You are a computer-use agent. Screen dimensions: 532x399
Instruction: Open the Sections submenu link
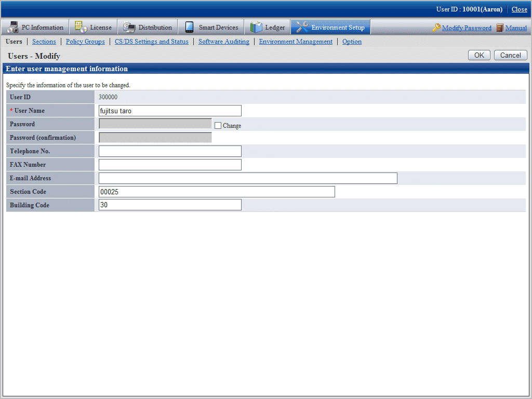pos(44,42)
